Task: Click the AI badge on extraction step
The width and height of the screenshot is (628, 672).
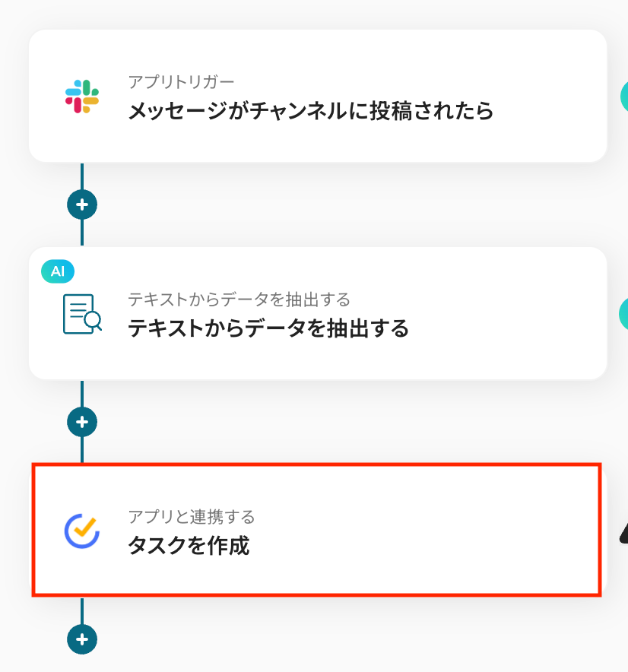Action: tap(58, 272)
